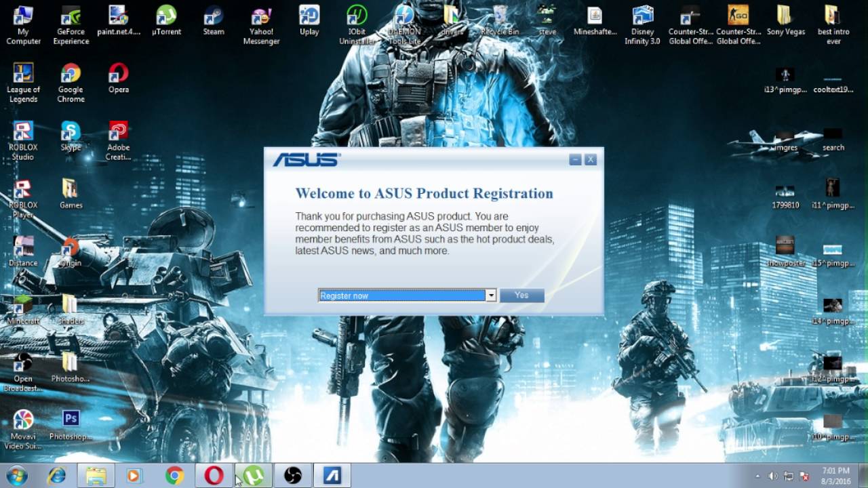Select the Skype desktop icon
The width and height of the screenshot is (868, 488).
[x=71, y=136]
